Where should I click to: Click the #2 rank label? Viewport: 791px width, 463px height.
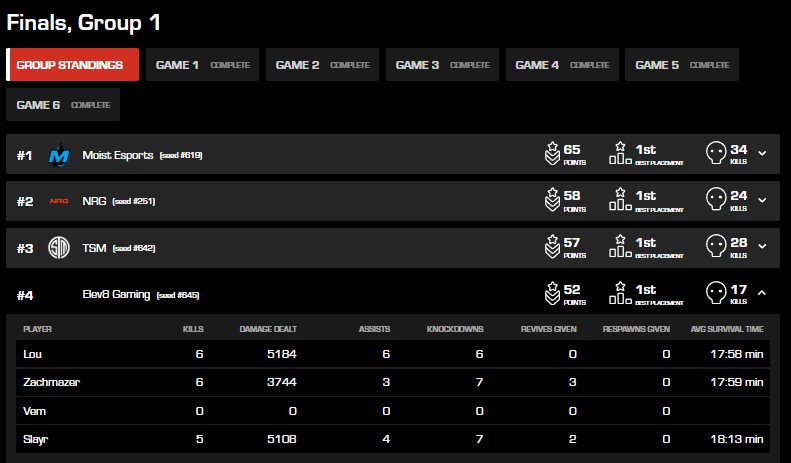pos(25,202)
